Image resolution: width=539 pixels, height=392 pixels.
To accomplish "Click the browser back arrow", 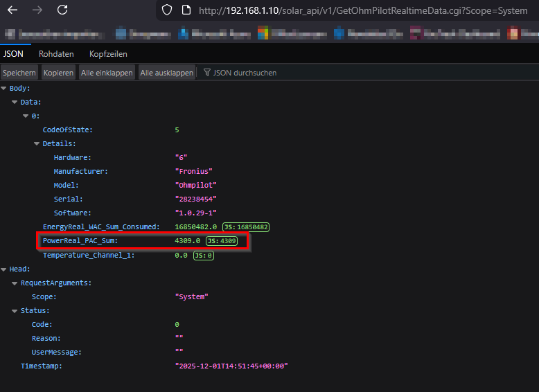I will click(x=12, y=10).
